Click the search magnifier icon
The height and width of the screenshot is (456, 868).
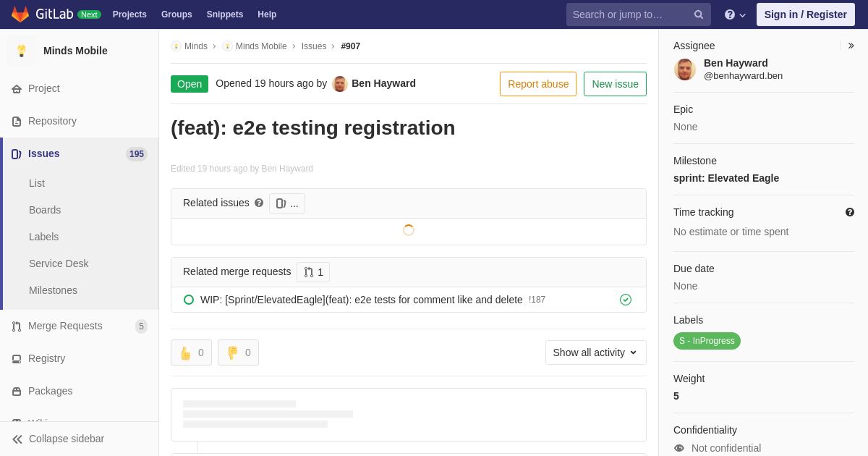tap(698, 14)
